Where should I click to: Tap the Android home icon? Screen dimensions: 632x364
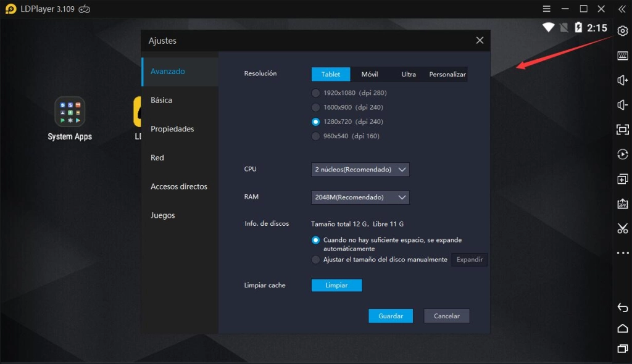(622, 328)
